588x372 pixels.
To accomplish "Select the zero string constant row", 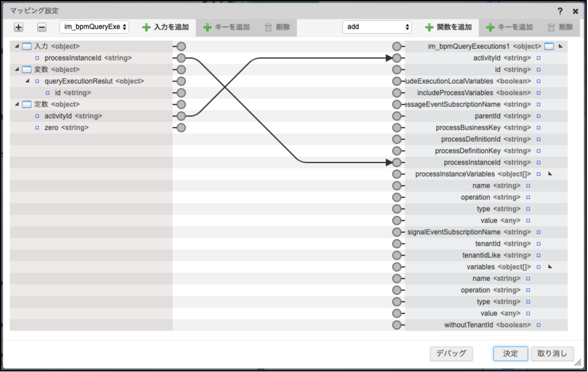I will 91,128.
